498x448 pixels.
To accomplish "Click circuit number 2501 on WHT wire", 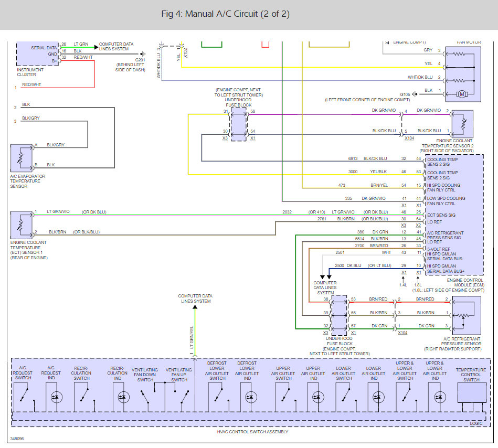I will (340, 252).
